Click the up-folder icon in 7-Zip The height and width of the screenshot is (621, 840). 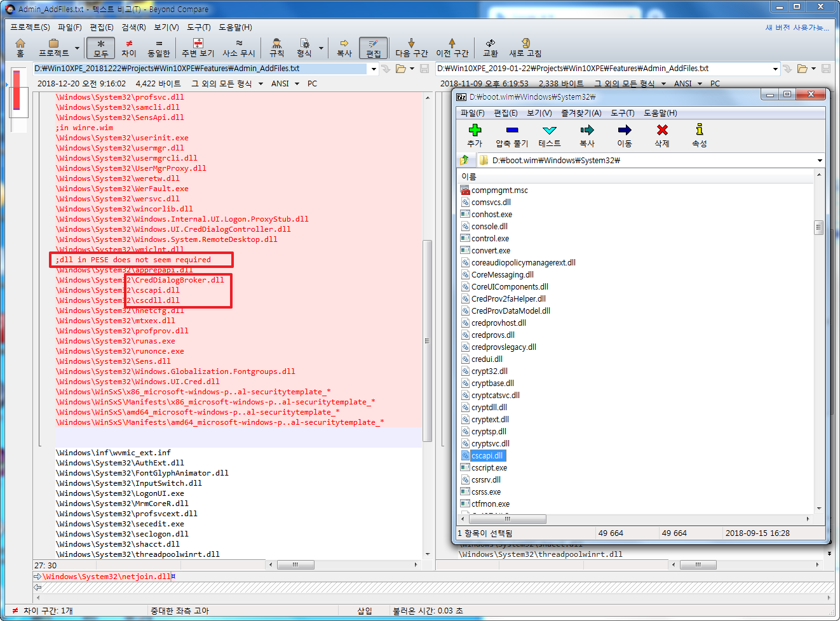pyautogui.click(x=464, y=160)
